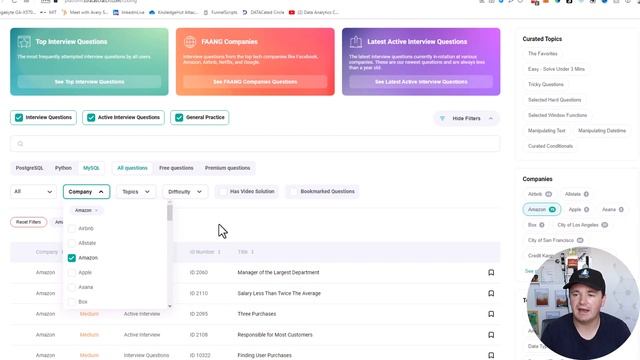The height and width of the screenshot is (360, 640).
Task: Select City of San Francisco chip
Action: click(556, 240)
